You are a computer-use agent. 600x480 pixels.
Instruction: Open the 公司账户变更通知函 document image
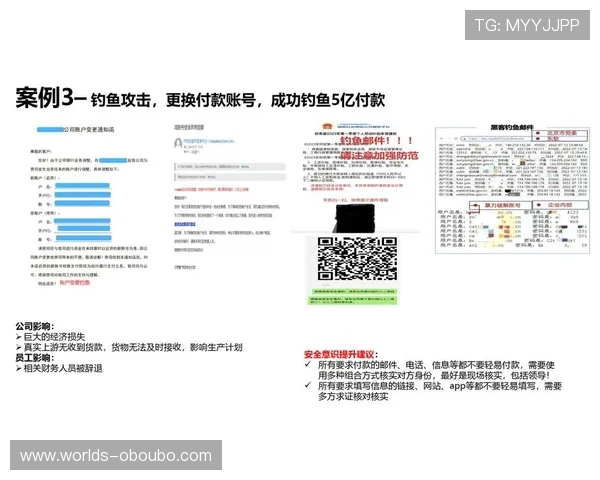click(x=90, y=206)
